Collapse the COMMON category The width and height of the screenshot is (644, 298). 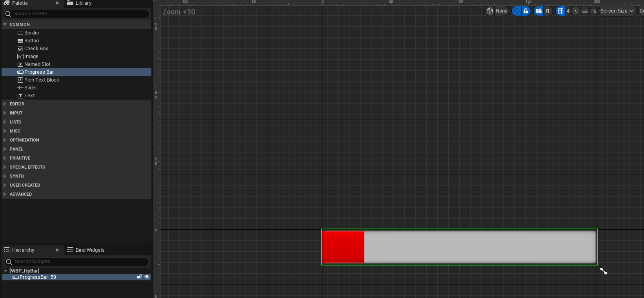[5, 24]
